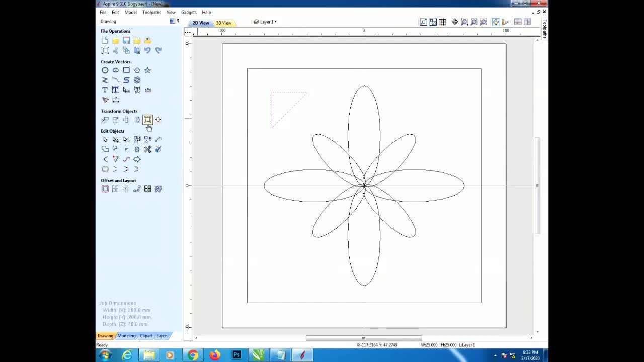644x362 pixels.
Task: Click the Windows Start button
Action: point(106,355)
